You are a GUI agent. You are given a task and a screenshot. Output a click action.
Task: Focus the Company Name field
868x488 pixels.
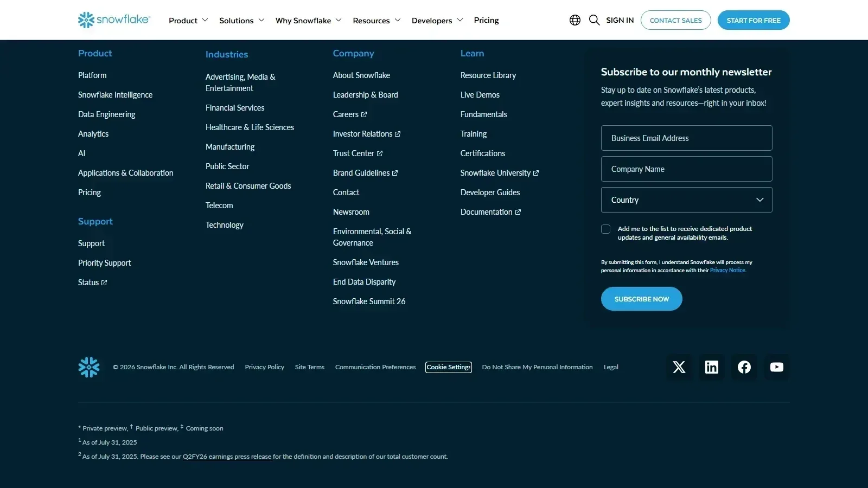point(686,169)
